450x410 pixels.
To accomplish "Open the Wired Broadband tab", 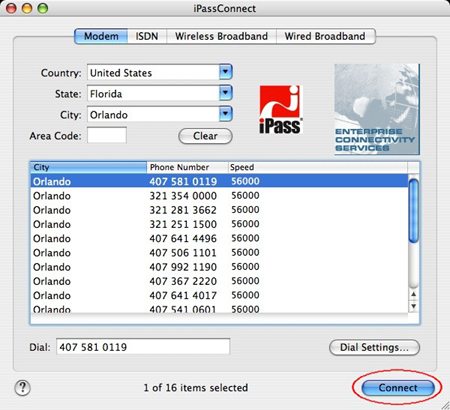I will 325,36.
